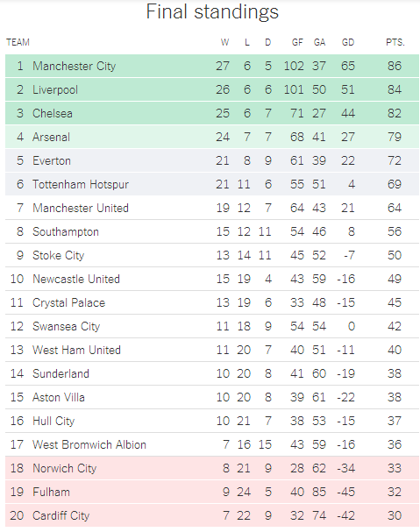Click the Manchester United team name

click(x=81, y=208)
